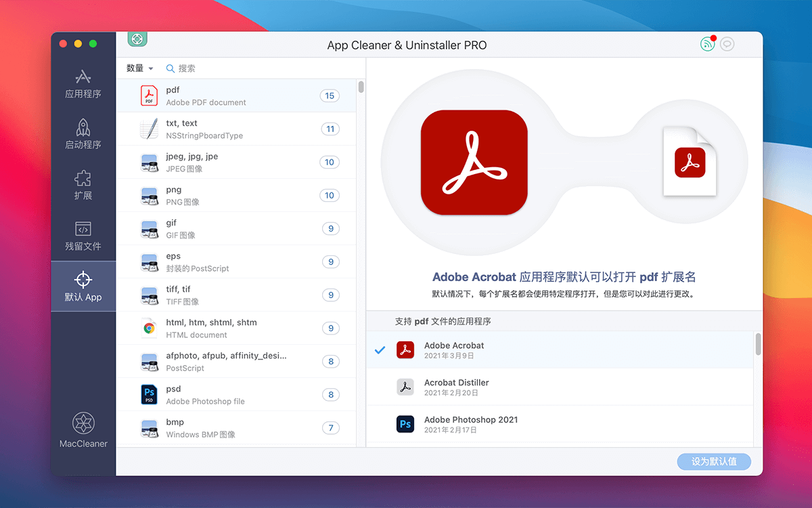Click the supported apps list scrollbar
The width and height of the screenshot is (812, 508).
pos(758,343)
